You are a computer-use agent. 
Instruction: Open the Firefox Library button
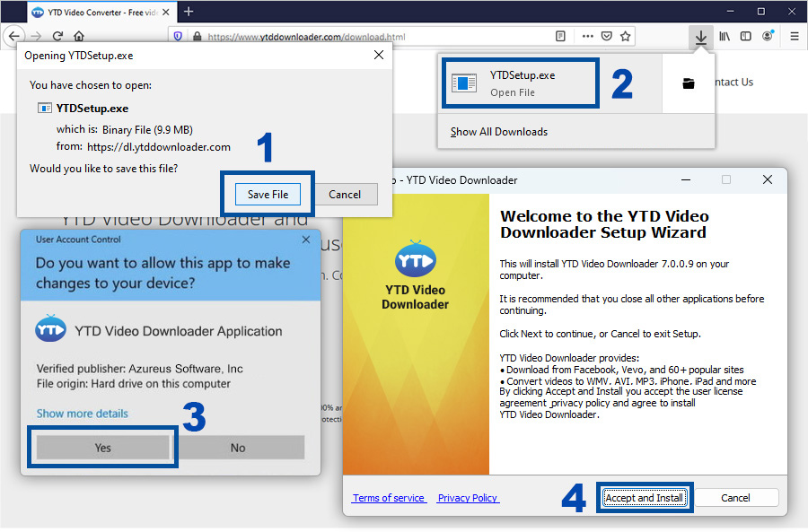(725, 36)
